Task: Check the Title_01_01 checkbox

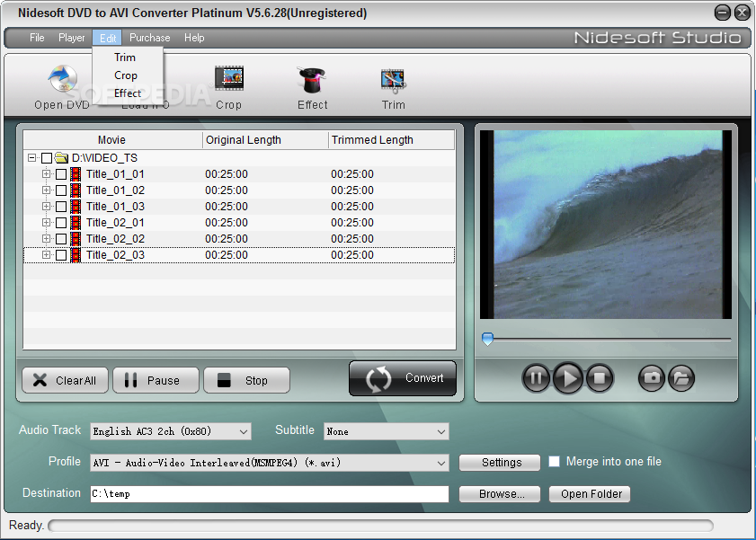Action: point(61,174)
